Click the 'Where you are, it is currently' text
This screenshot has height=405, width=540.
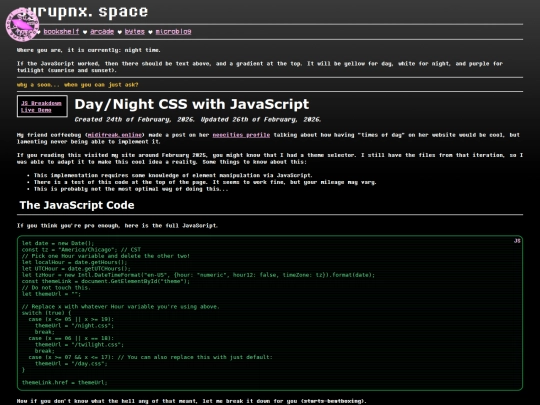point(89,50)
